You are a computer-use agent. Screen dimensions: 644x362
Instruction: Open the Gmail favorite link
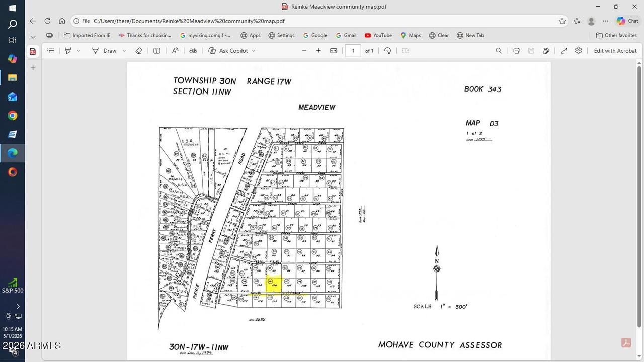point(346,35)
